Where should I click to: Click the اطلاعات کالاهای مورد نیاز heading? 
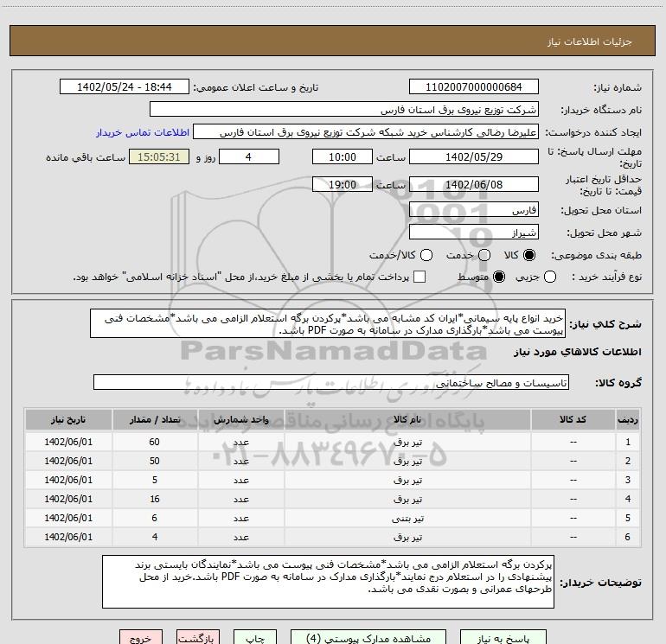click(577, 352)
